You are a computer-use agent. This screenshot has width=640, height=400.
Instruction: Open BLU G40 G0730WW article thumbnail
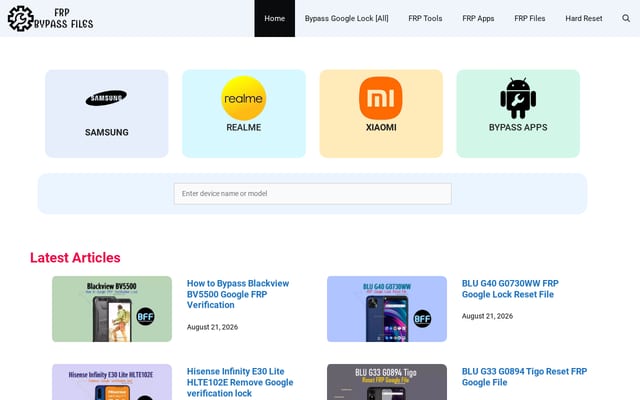coord(387,309)
